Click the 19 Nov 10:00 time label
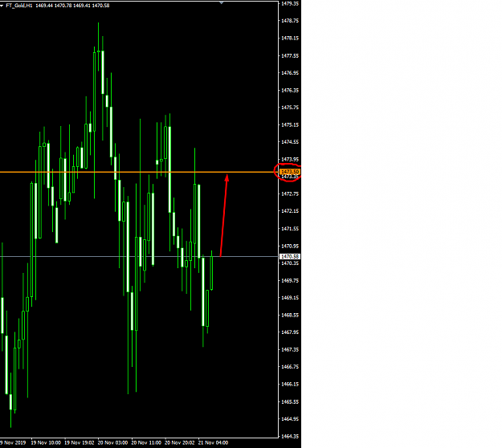The image size is (502, 448). pos(46,443)
